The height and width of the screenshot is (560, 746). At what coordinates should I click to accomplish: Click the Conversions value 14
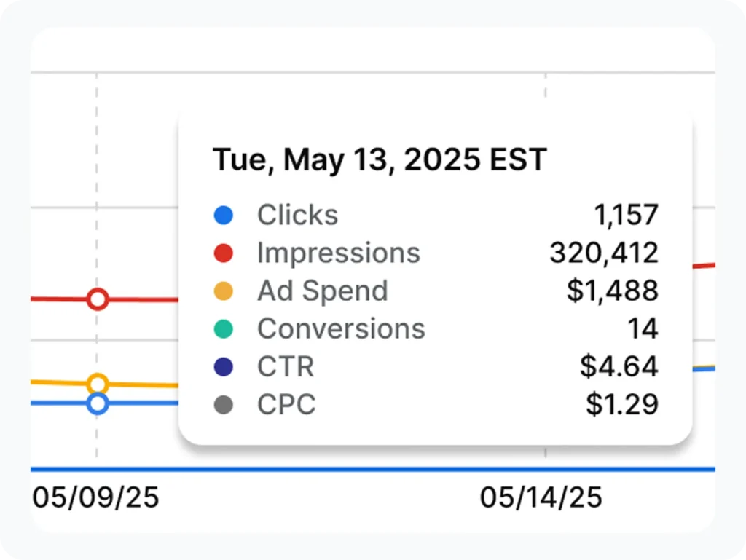pyautogui.click(x=643, y=329)
